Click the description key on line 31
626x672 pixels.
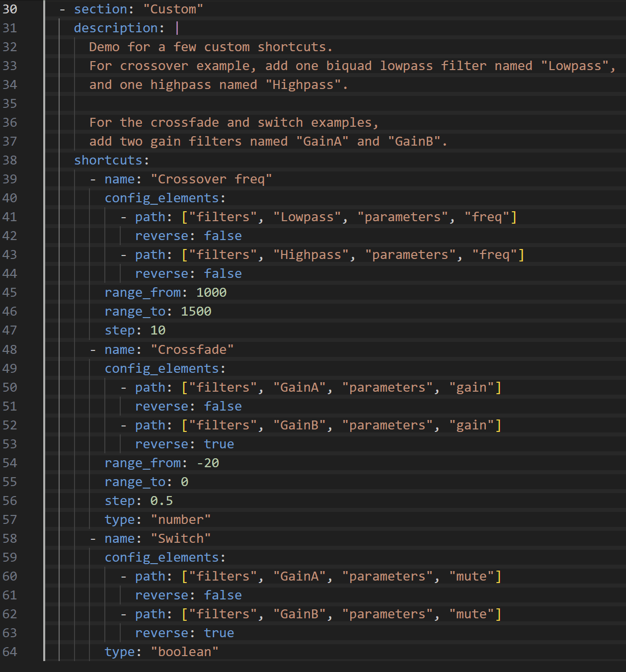pos(116,28)
